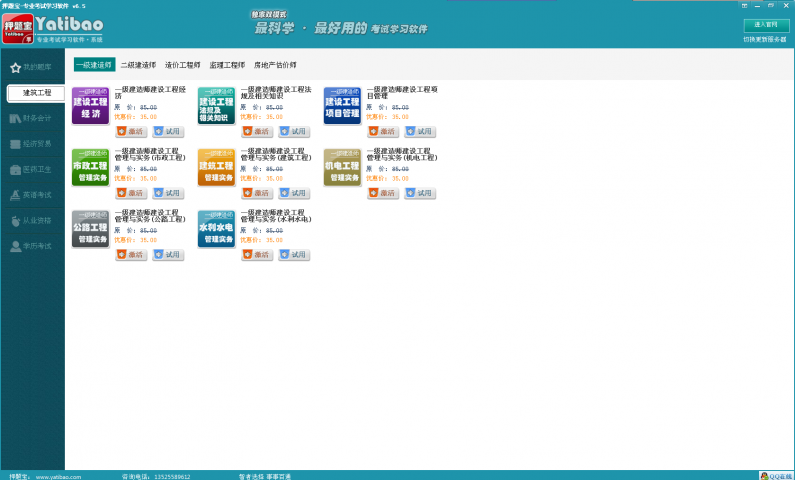The image size is (795, 480).
Task: Open the purple 建设工程经济 course cover
Action: (x=90, y=105)
